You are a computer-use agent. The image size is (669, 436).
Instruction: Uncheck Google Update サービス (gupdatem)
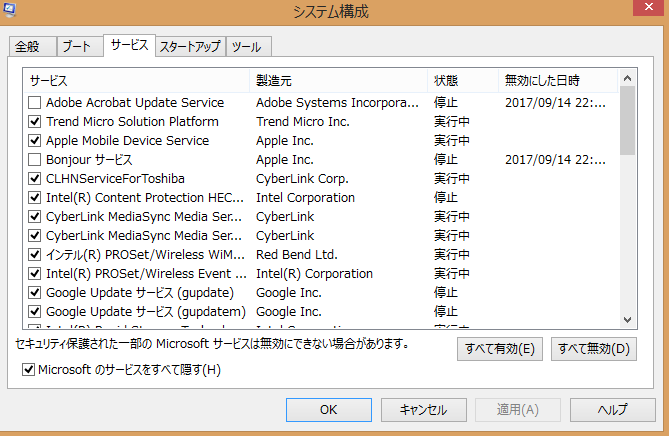pos(35,312)
